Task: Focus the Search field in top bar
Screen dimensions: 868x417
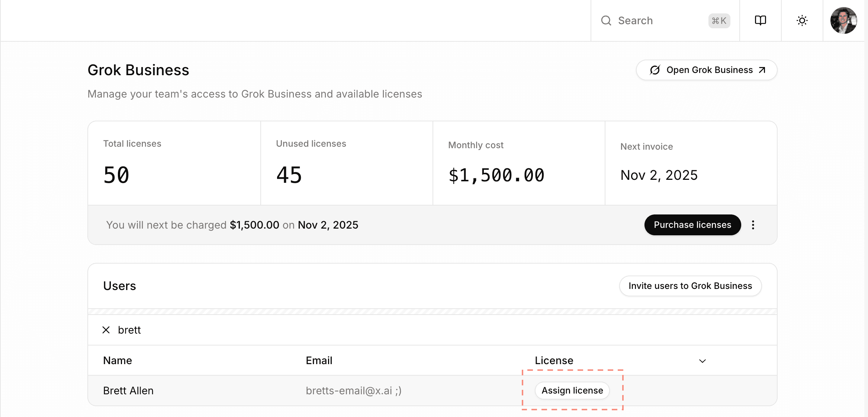Action: pyautogui.click(x=665, y=20)
